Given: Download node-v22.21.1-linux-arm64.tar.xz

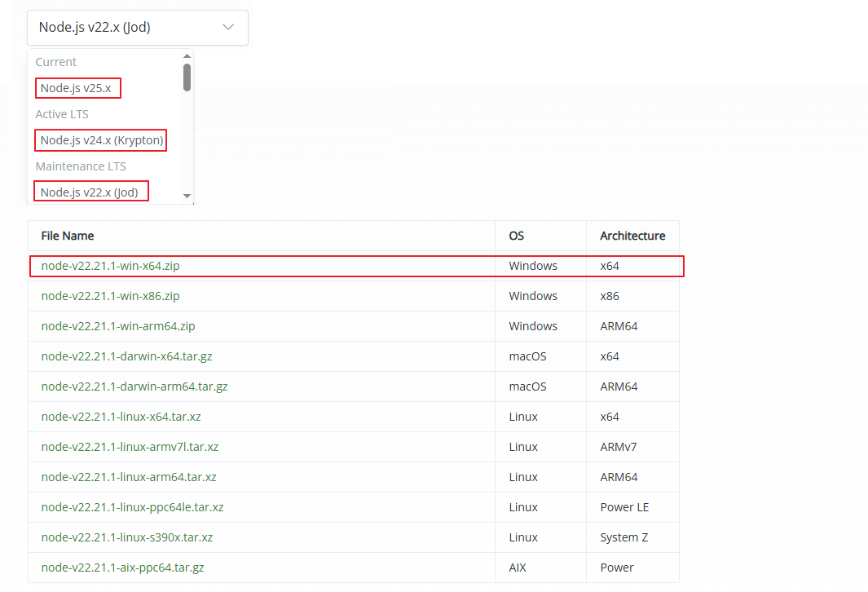Looking at the screenshot, I should (x=129, y=477).
